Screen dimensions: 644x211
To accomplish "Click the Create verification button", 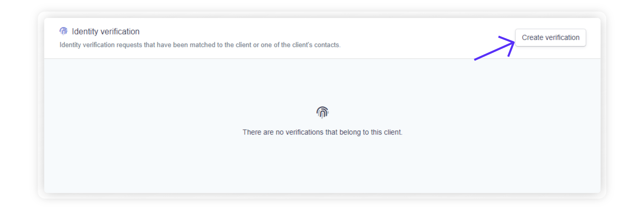I will (550, 37).
